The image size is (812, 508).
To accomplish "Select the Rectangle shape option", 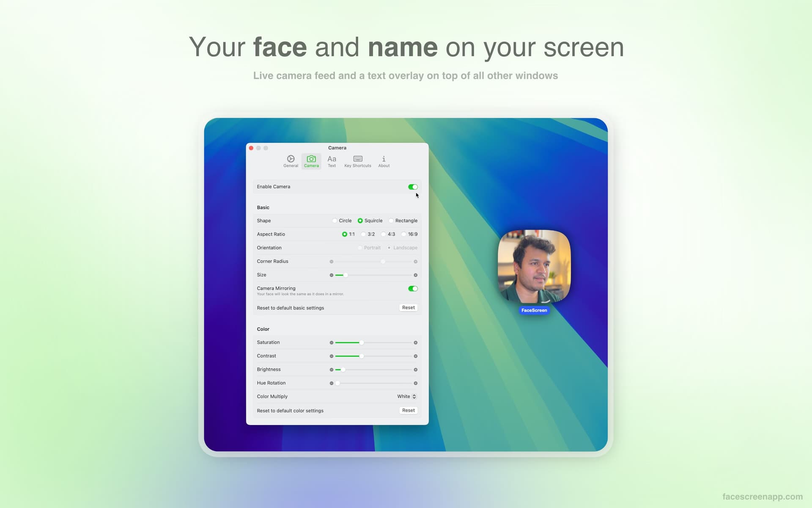I will (403, 221).
